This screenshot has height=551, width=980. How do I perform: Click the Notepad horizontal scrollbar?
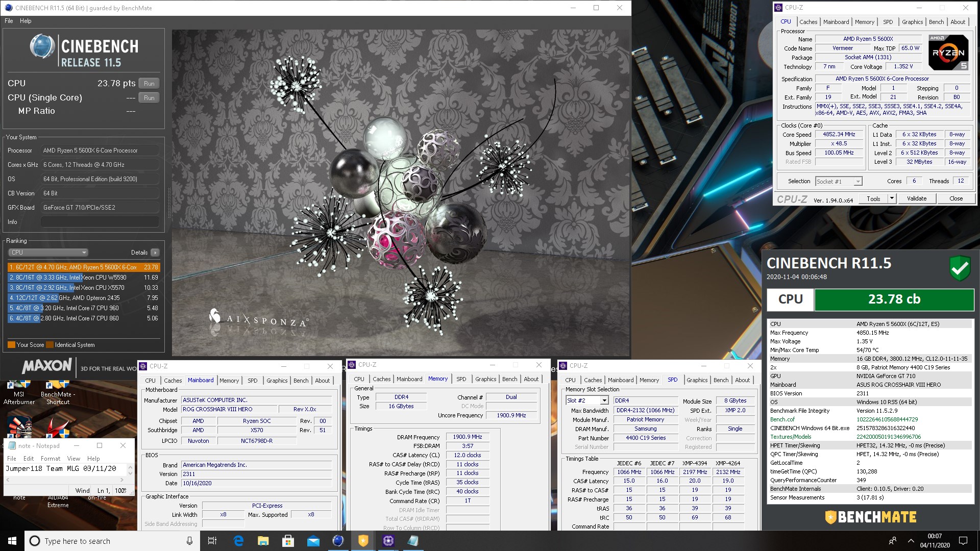(x=64, y=480)
